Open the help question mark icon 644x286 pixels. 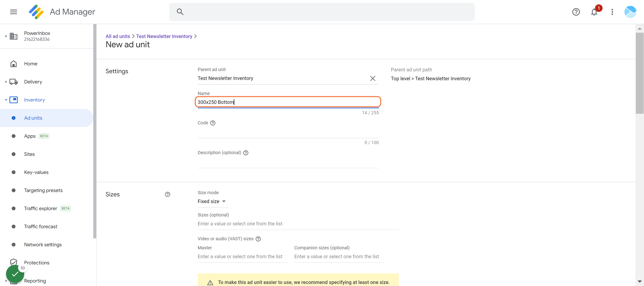click(576, 12)
